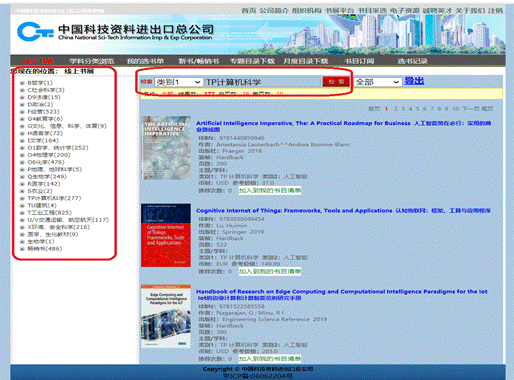The width and height of the screenshot is (514, 380).
Task: Open the 月度目录下载 navigation tab
Action: tap(306, 61)
